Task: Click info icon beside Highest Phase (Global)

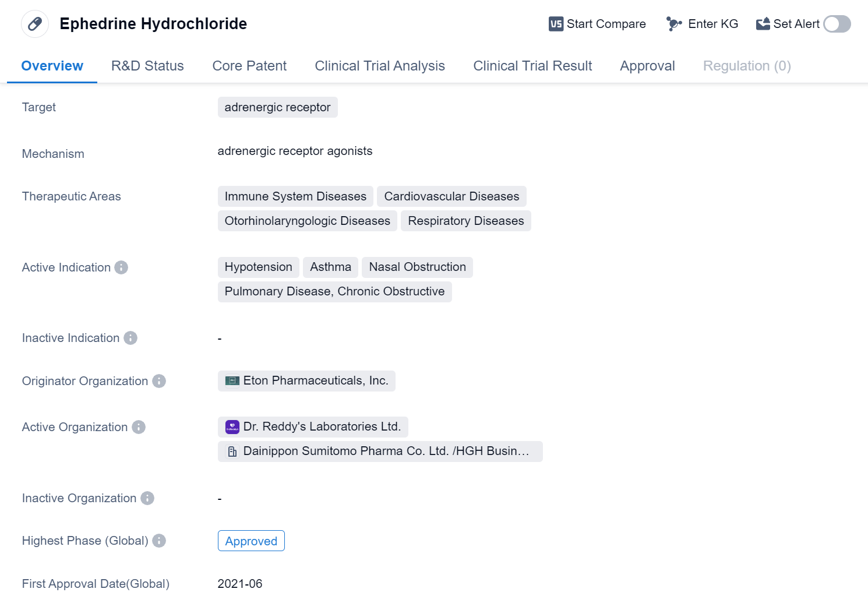Action: (x=159, y=541)
